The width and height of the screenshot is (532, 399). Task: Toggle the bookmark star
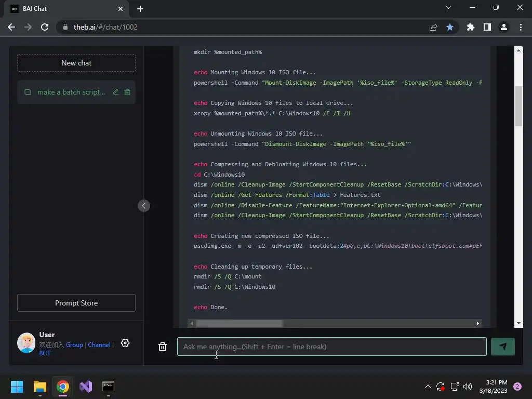[x=450, y=27]
